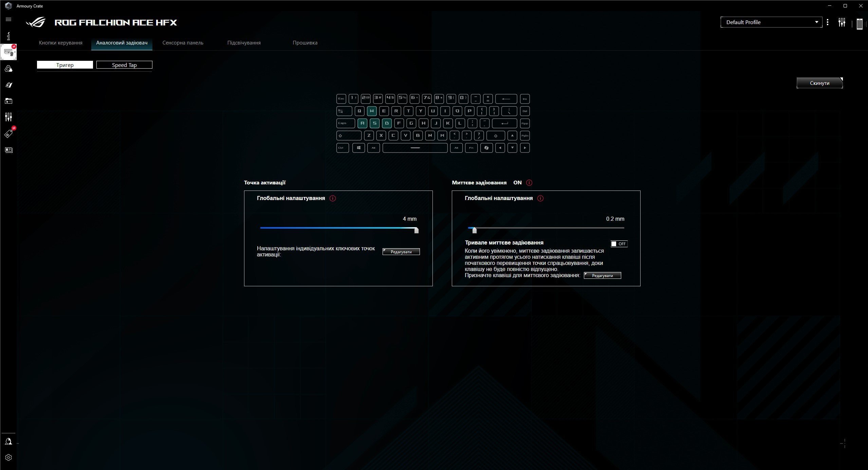This screenshot has height=470, width=868.
Task: Click the Тривале миттєве задіювання label
Action: coord(504,243)
